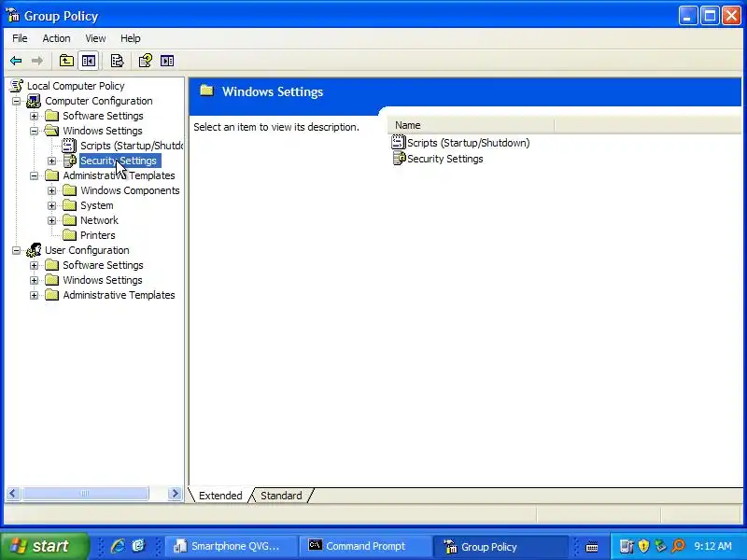Image resolution: width=747 pixels, height=560 pixels.
Task: Click the tree pane scroll right arrow
Action: (x=175, y=494)
